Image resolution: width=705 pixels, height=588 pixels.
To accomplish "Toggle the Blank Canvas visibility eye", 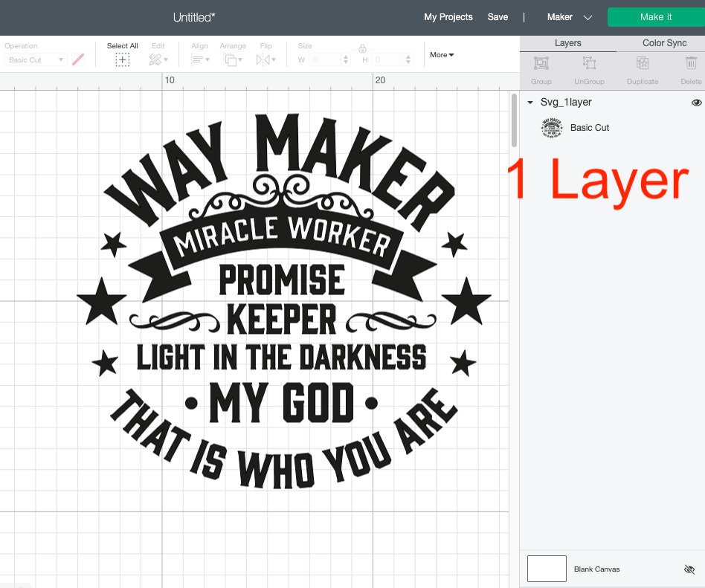I will [688, 569].
